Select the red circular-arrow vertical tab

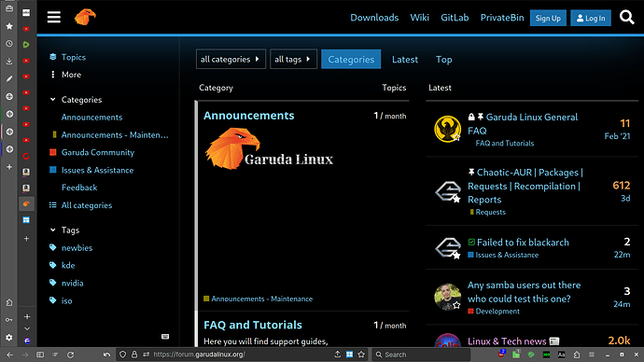coord(26,156)
